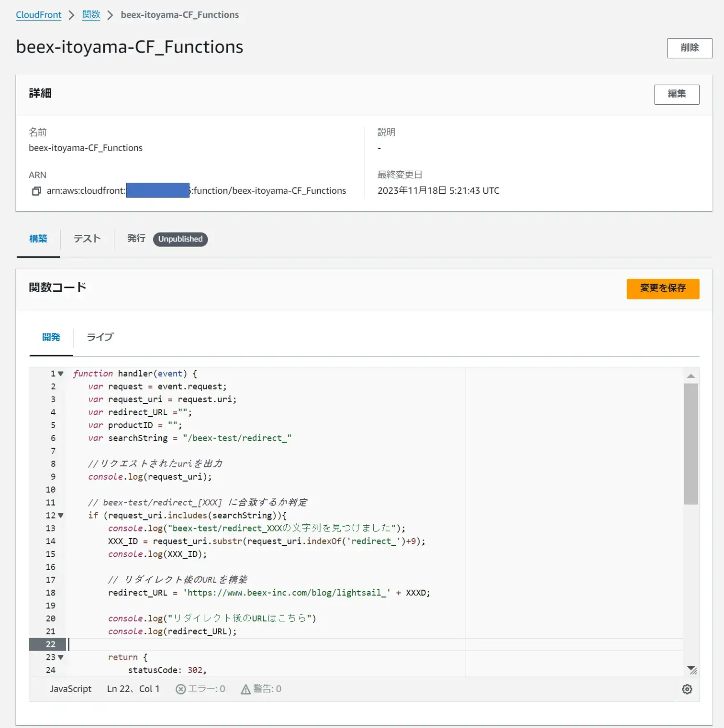Click line number 18 in the gutter
This screenshot has height=728, width=724.
pyautogui.click(x=51, y=593)
